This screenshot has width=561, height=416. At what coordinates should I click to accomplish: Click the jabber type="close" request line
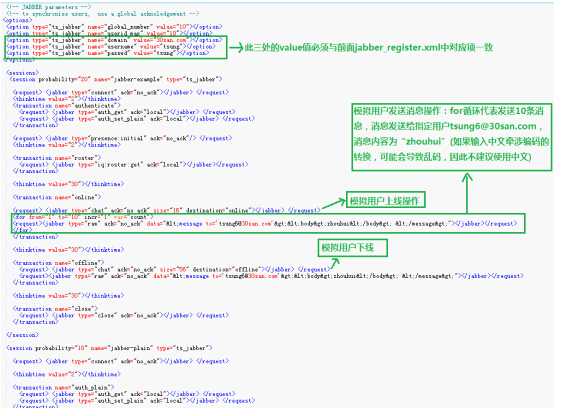coord(124,315)
